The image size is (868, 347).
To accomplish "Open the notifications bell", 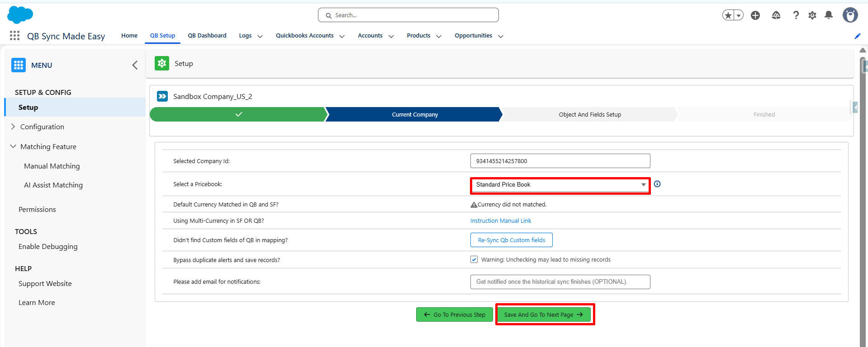I will tap(829, 15).
